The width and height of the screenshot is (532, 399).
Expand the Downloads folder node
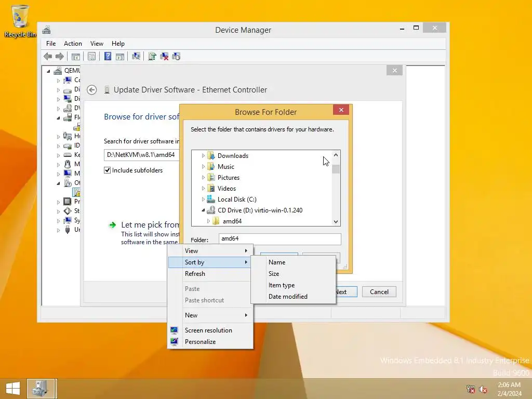point(203,156)
